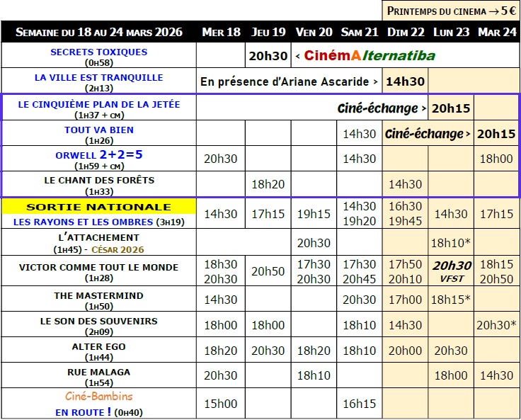Click the yellow Sortie Nationale badge
Image resolution: width=521 pixels, height=420 pixels.
[98, 207]
